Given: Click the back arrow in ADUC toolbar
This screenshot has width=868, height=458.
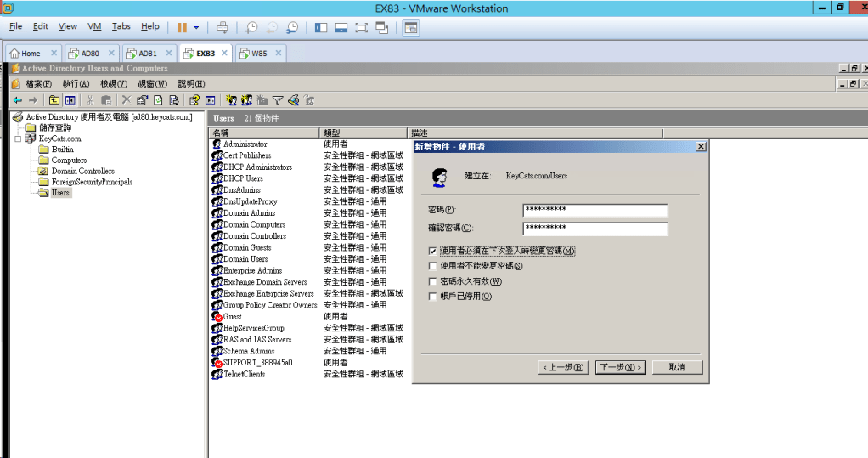Looking at the screenshot, I should [x=18, y=100].
